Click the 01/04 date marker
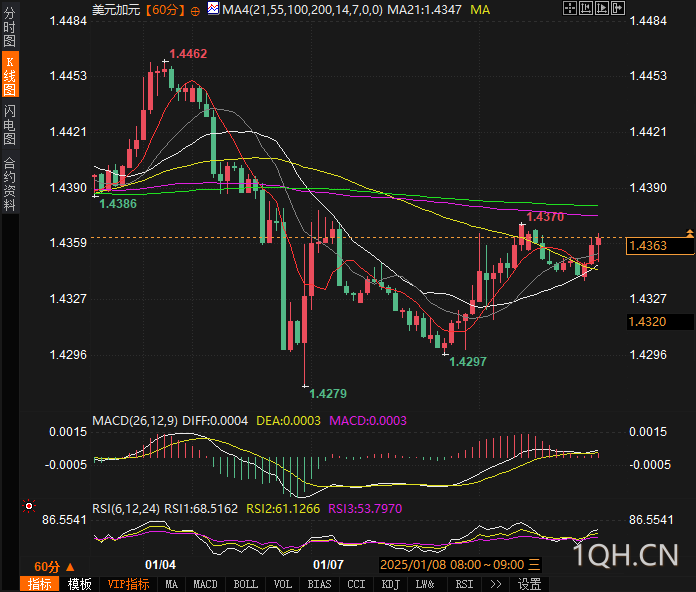Screen dimensions: 696x592 (x=160, y=564)
